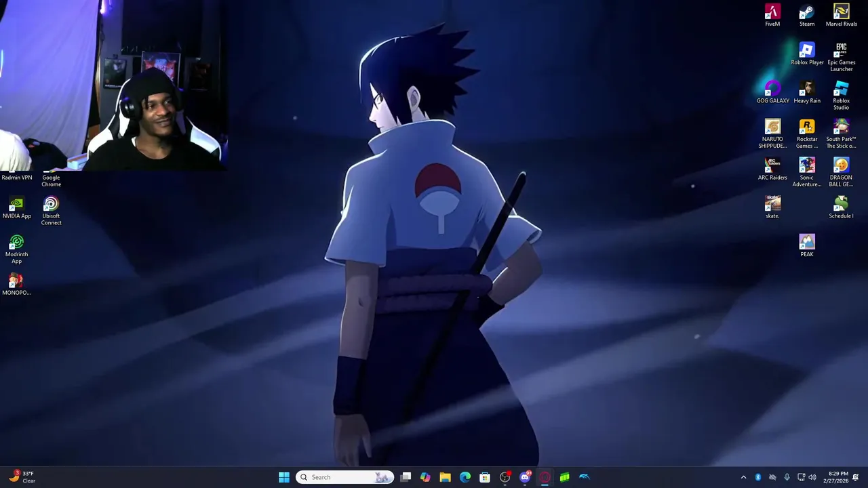
Task: Click the taskbar Search box
Action: click(344, 477)
